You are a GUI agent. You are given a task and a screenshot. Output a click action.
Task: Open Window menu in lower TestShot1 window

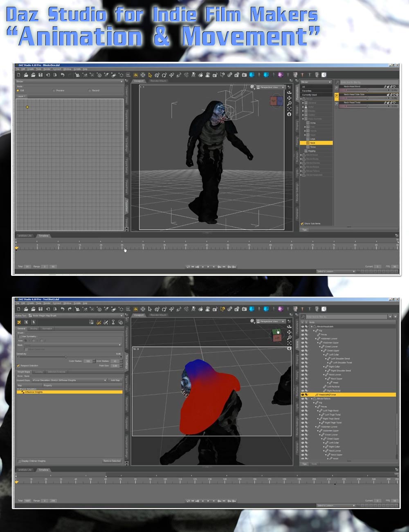tap(67, 303)
